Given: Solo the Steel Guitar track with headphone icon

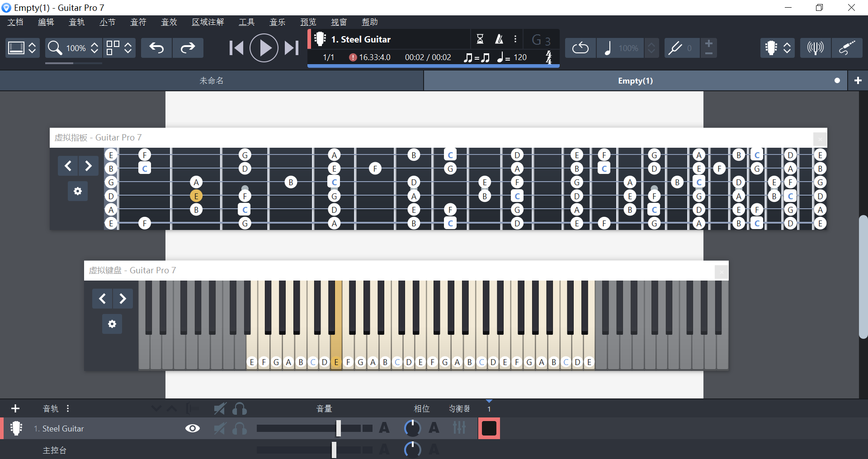Looking at the screenshot, I should pyautogui.click(x=240, y=428).
